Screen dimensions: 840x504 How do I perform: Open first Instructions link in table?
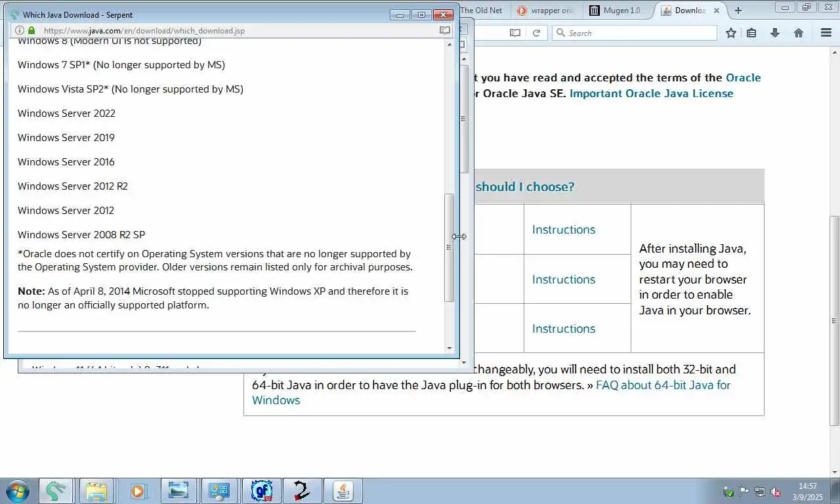[564, 229]
